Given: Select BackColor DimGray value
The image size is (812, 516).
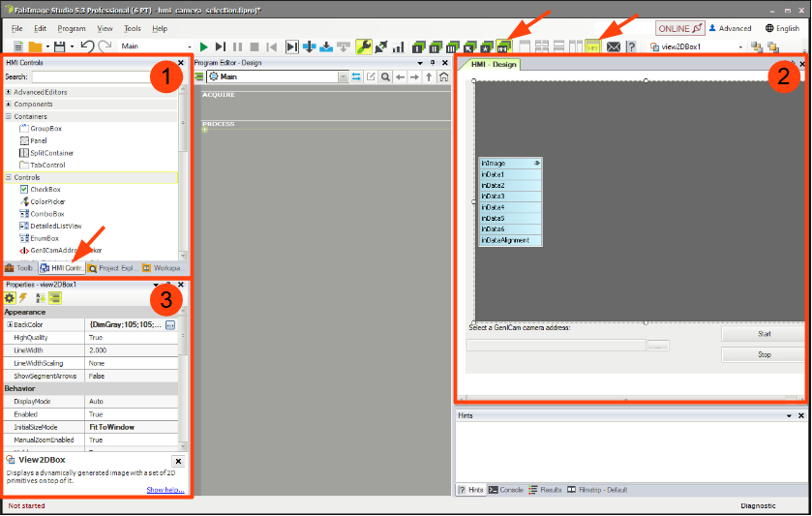Looking at the screenshot, I should [125, 325].
